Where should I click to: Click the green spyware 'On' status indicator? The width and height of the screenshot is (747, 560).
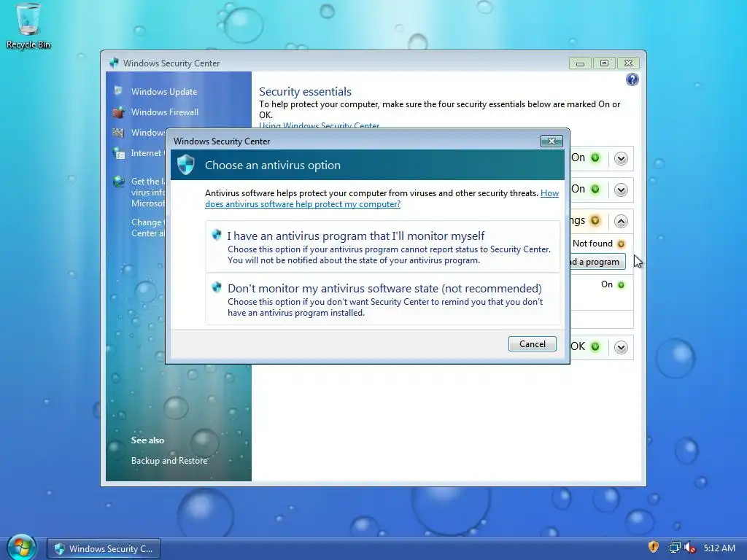pos(621,285)
